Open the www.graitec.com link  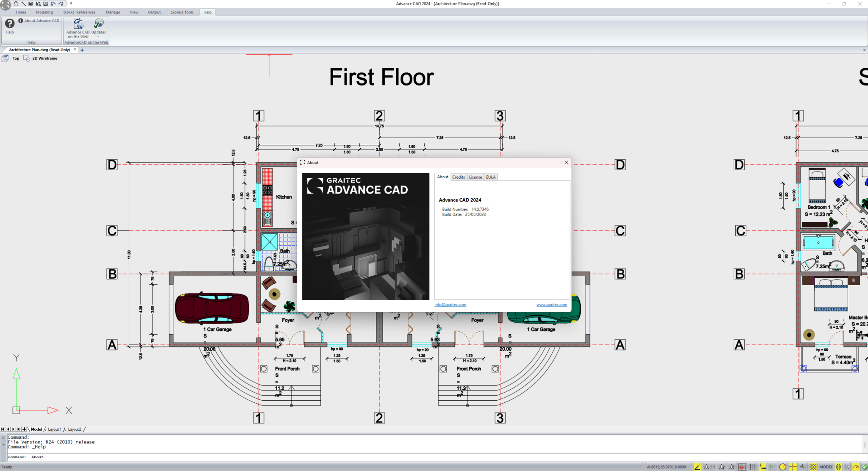[551, 305]
